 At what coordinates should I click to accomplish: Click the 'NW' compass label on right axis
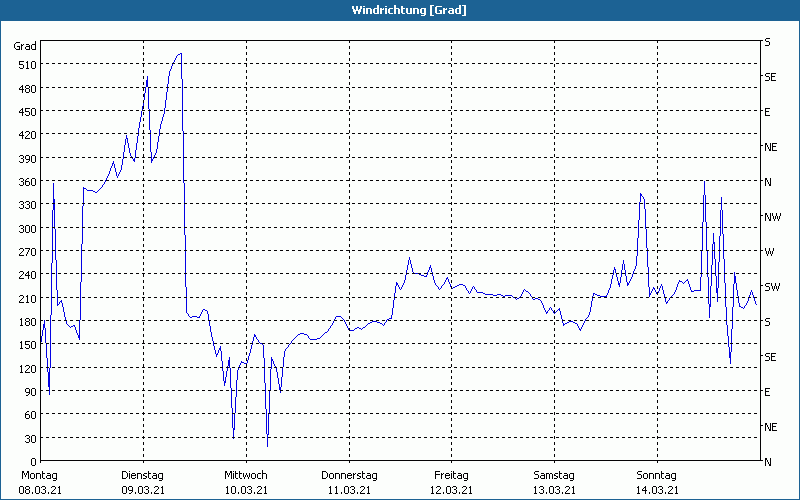coord(772,217)
